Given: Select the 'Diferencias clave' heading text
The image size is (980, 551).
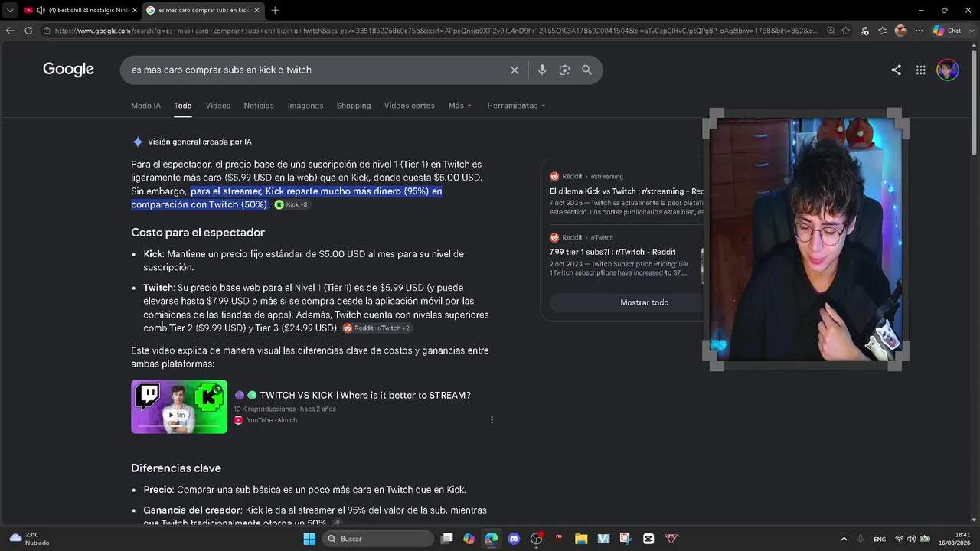Looking at the screenshot, I should pyautogui.click(x=176, y=468).
